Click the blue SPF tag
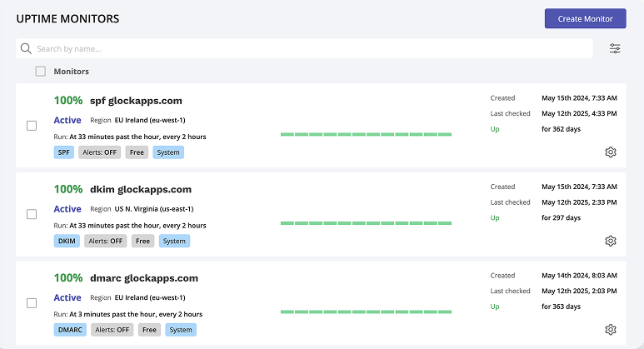Image resolution: width=644 pixels, height=349 pixels. coord(64,152)
